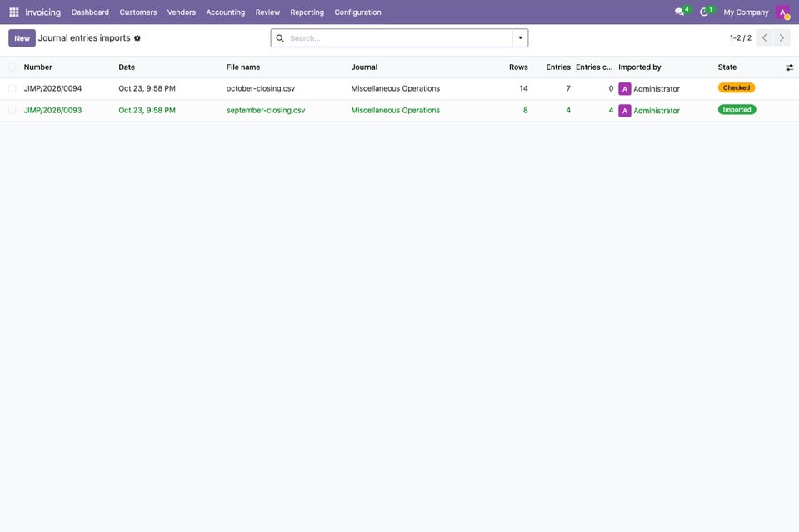
Task: Click the search magnifier icon
Action: coord(280,38)
